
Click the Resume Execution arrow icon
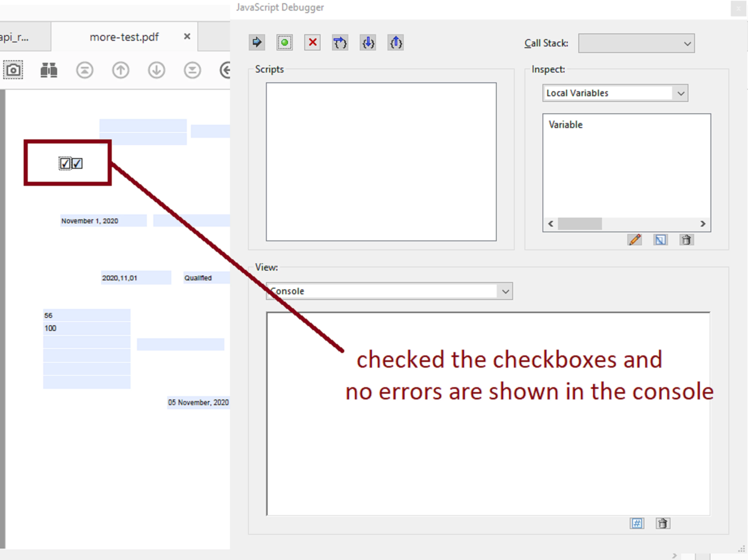(x=257, y=43)
